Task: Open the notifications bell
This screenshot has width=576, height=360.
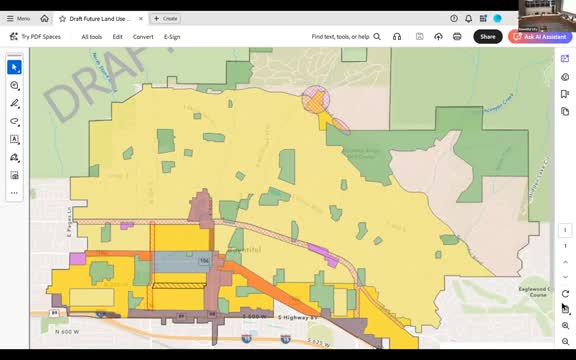Action: (468, 18)
